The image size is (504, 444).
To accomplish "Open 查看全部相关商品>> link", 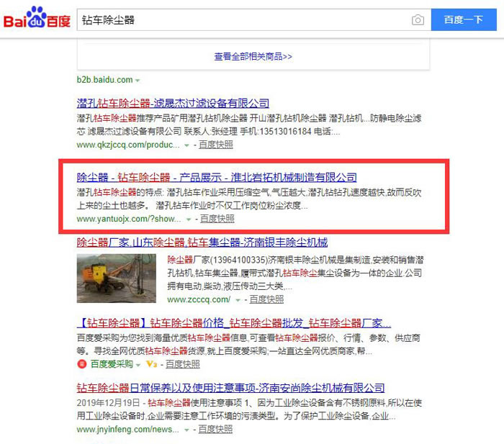I will coord(253,57).
